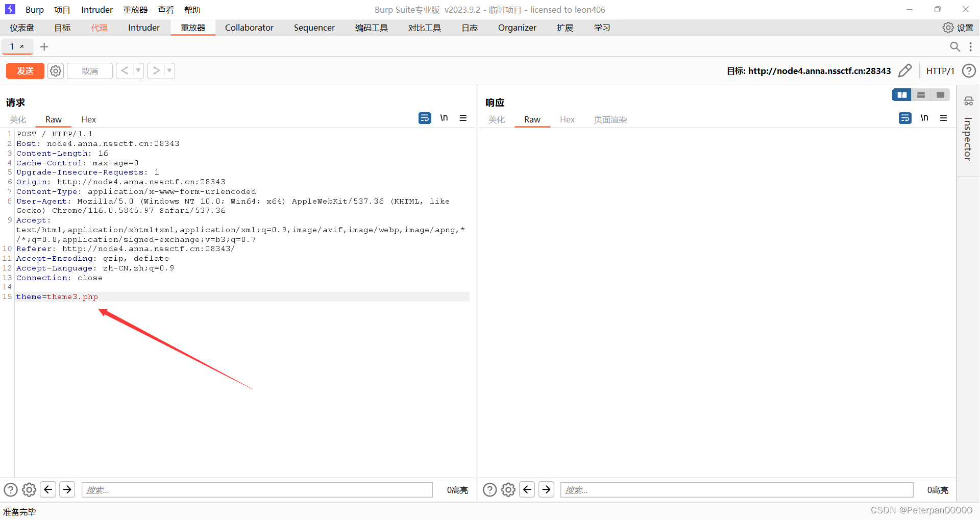This screenshot has width=980, height=520.
Task: Expand the Inspector vertical label
Action: point(968,139)
